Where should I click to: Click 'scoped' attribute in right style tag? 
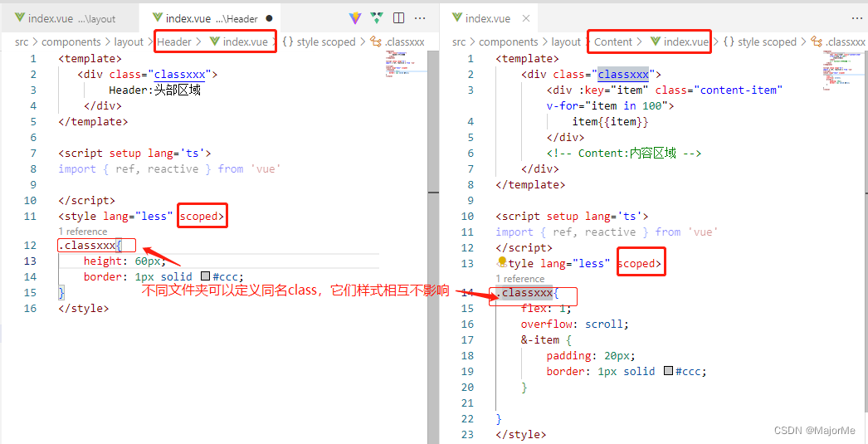tap(636, 264)
